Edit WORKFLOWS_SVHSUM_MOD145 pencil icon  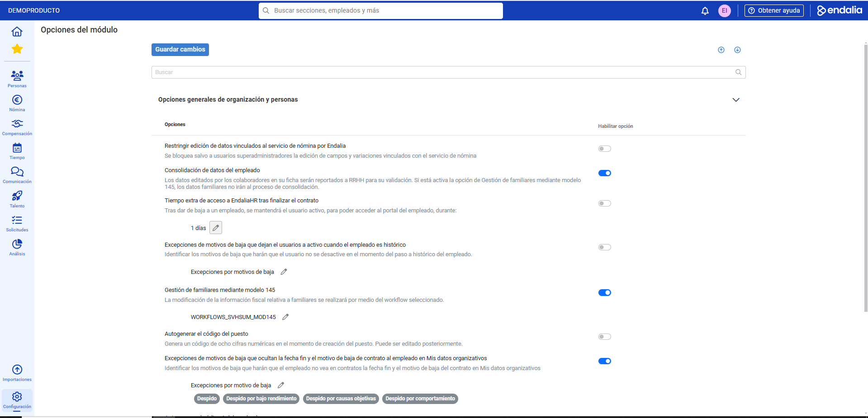pyautogui.click(x=285, y=317)
